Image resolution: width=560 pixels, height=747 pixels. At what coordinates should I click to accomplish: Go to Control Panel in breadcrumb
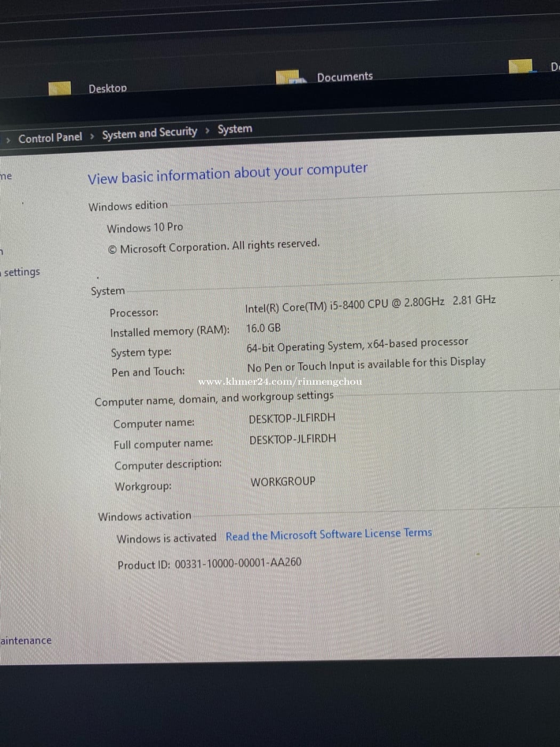[50, 138]
